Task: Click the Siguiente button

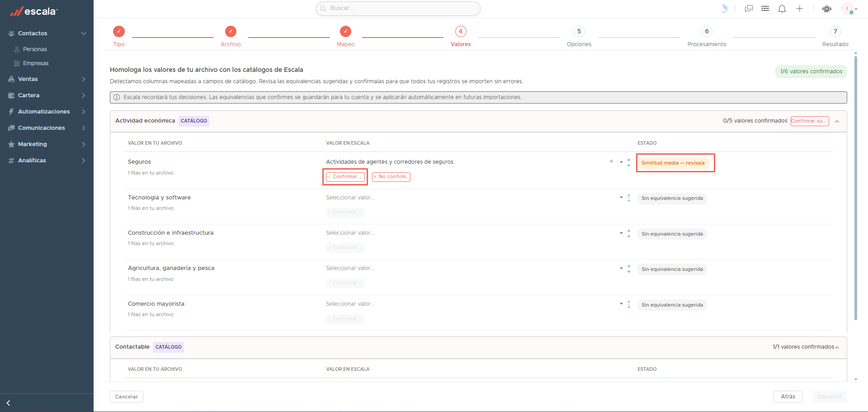Action: (830, 397)
